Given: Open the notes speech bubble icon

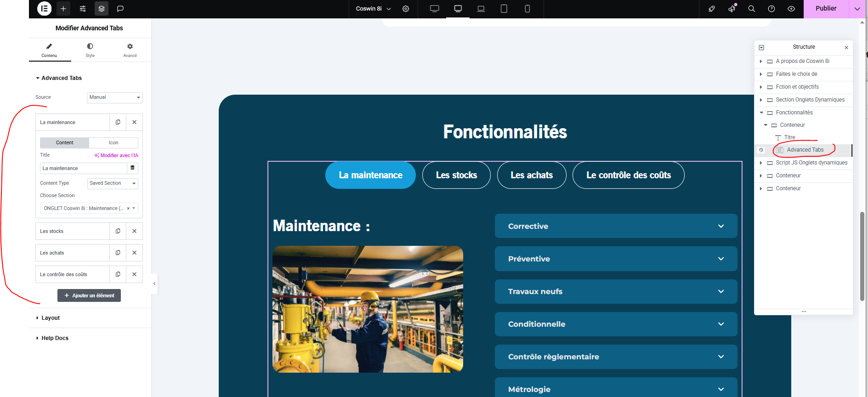Looking at the screenshot, I should point(120,9).
